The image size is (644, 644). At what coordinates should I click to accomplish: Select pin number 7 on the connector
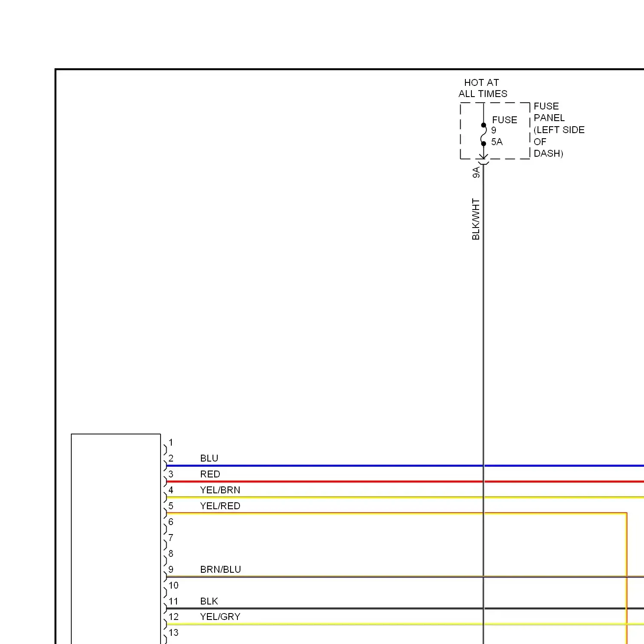click(x=171, y=538)
